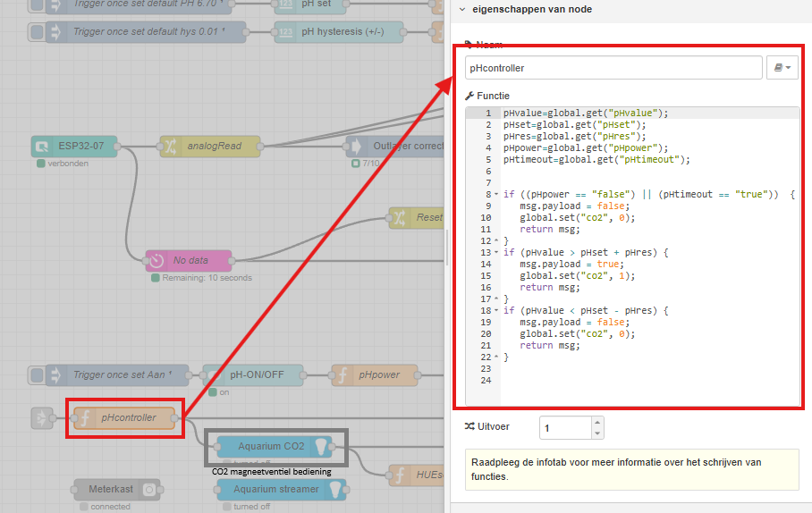The image size is (812, 513).
Task: Fold the code block at line 8
Action: coord(495,195)
